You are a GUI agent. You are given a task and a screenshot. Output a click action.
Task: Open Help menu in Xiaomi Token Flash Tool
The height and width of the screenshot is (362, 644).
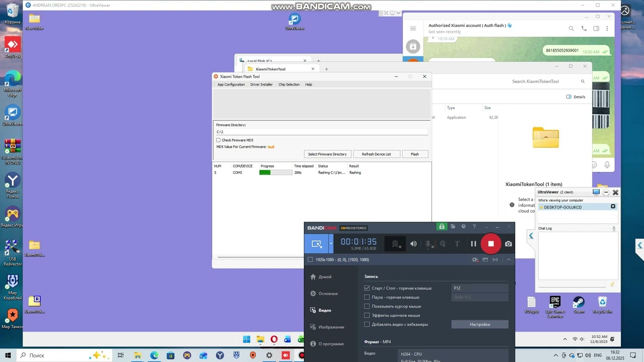coord(308,84)
